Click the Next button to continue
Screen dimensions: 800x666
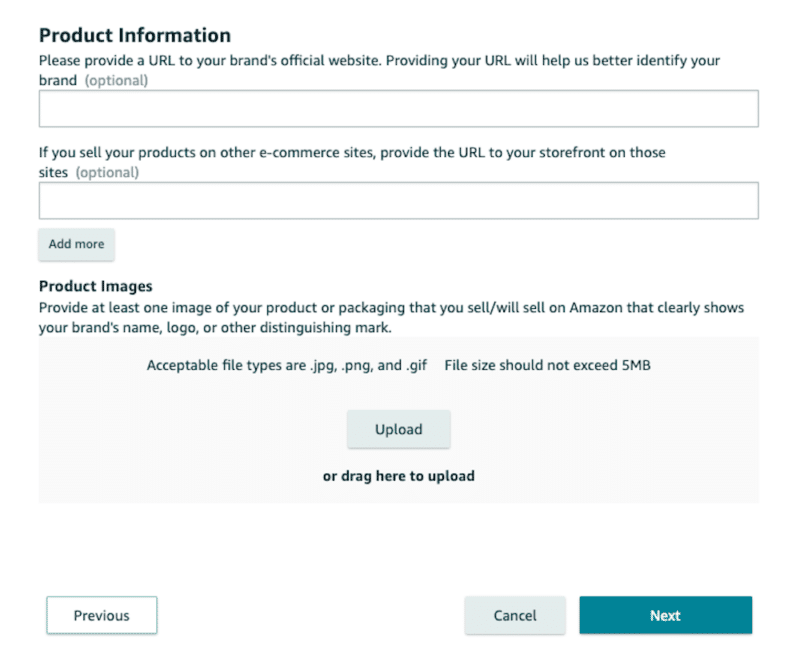pyautogui.click(x=664, y=615)
